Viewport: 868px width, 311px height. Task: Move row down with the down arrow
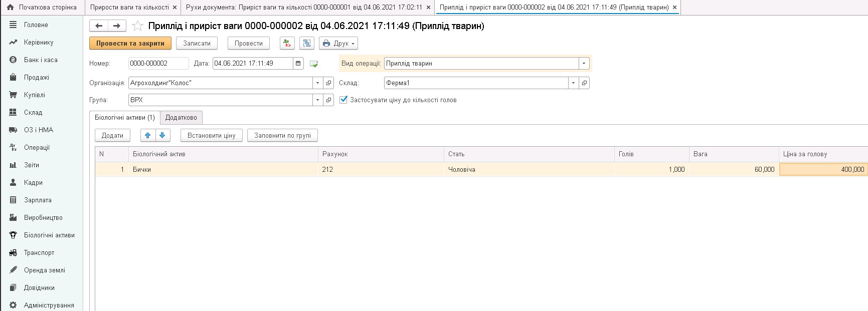[x=162, y=135]
